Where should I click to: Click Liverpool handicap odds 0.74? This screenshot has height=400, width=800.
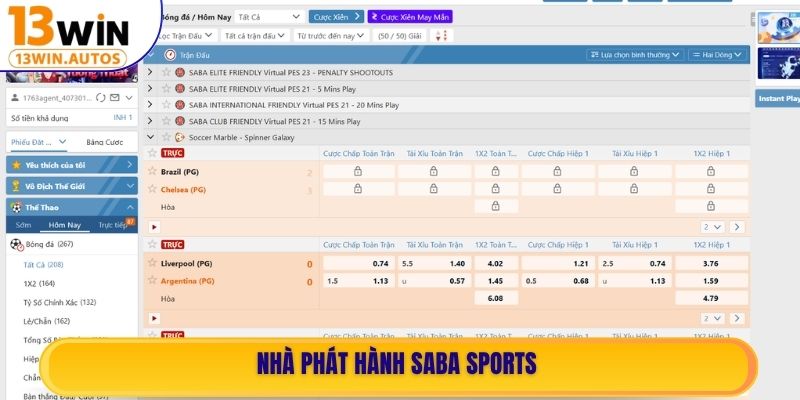(359, 263)
